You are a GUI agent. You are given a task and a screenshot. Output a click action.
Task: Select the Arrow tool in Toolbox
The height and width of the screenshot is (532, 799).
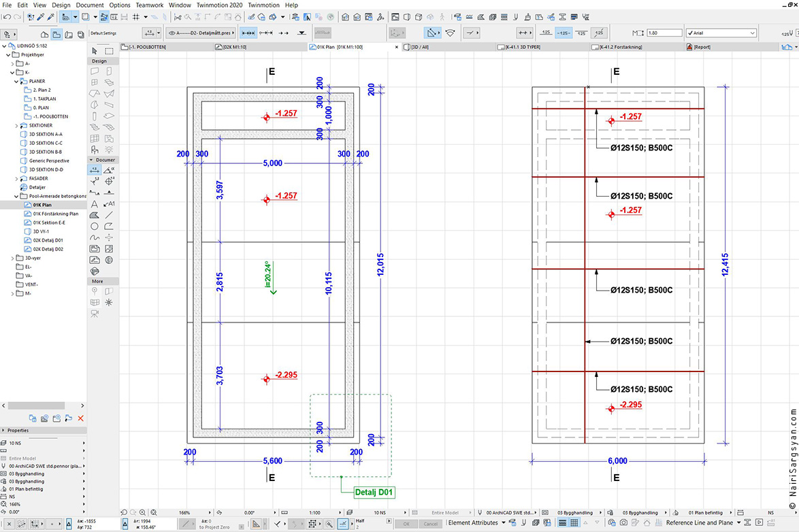[x=95, y=51]
